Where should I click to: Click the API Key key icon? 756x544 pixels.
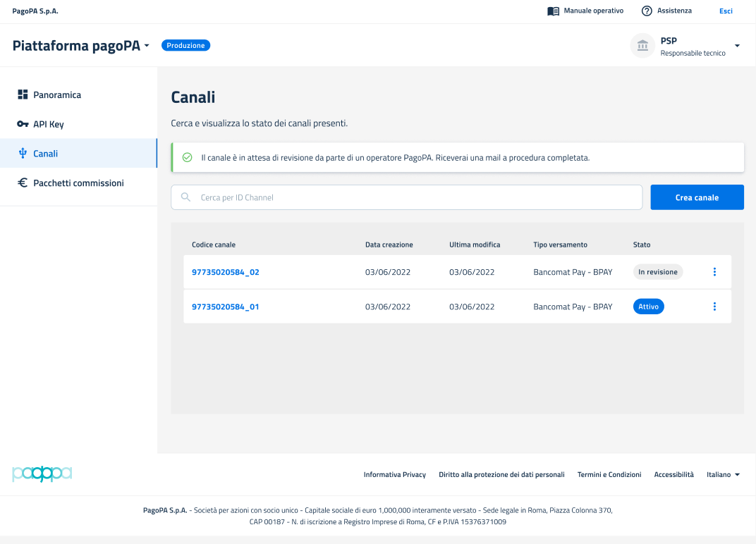point(23,124)
